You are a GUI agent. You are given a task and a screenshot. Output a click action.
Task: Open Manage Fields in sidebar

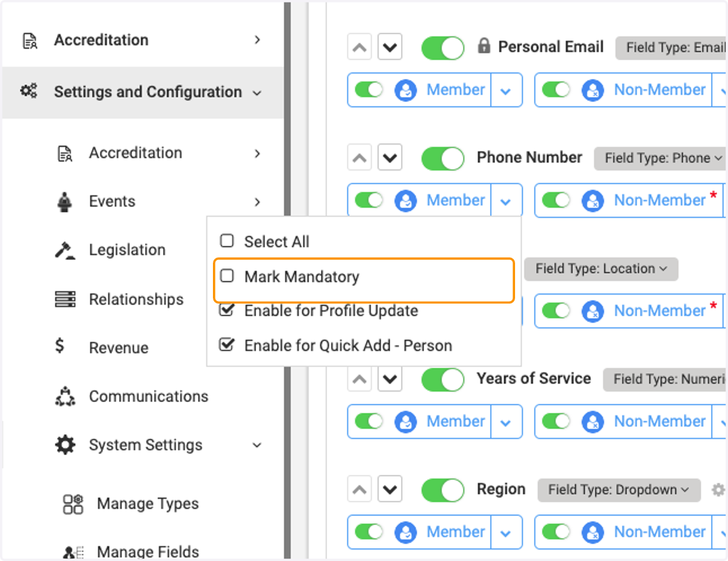click(147, 552)
